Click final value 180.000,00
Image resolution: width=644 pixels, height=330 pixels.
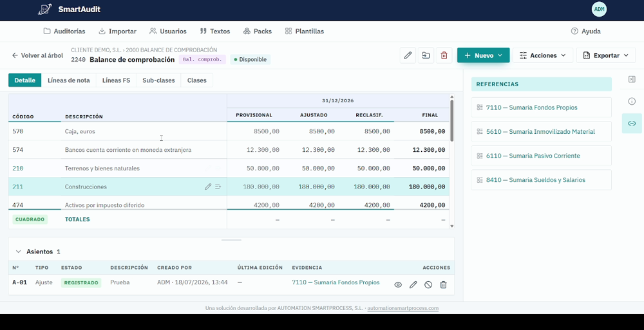pos(427,187)
